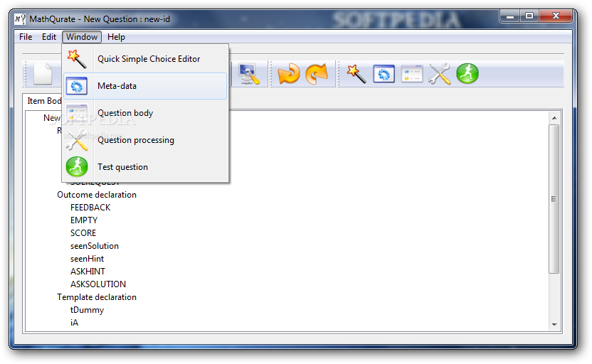Image resolution: width=592 pixels, height=364 pixels.
Task: Choose Question processing menu entry
Action: click(145, 140)
